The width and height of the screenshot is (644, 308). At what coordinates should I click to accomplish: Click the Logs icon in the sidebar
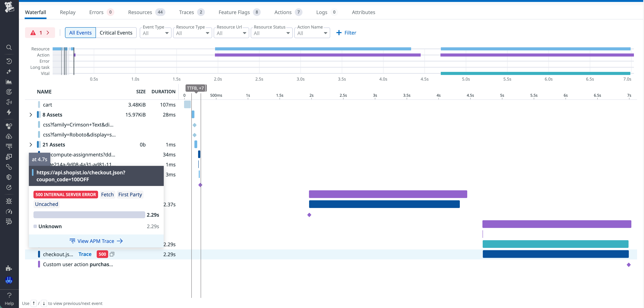click(9, 146)
